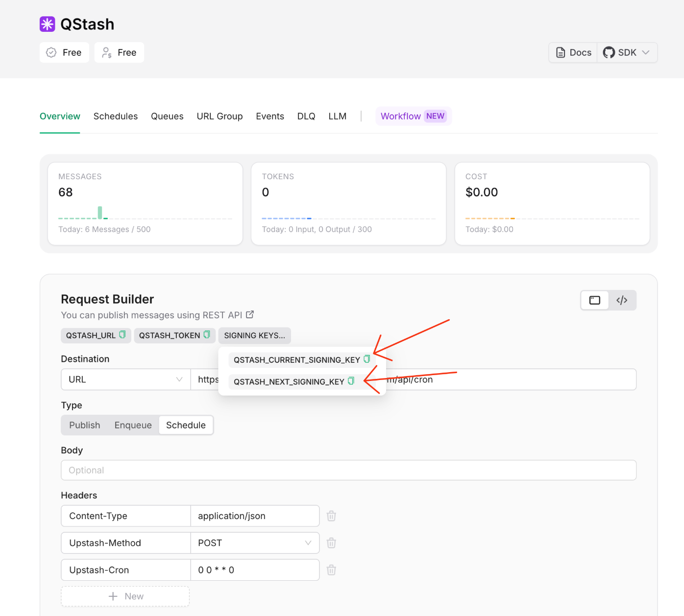Open the Workflow NEW tab
684x616 pixels.
pyautogui.click(x=414, y=116)
